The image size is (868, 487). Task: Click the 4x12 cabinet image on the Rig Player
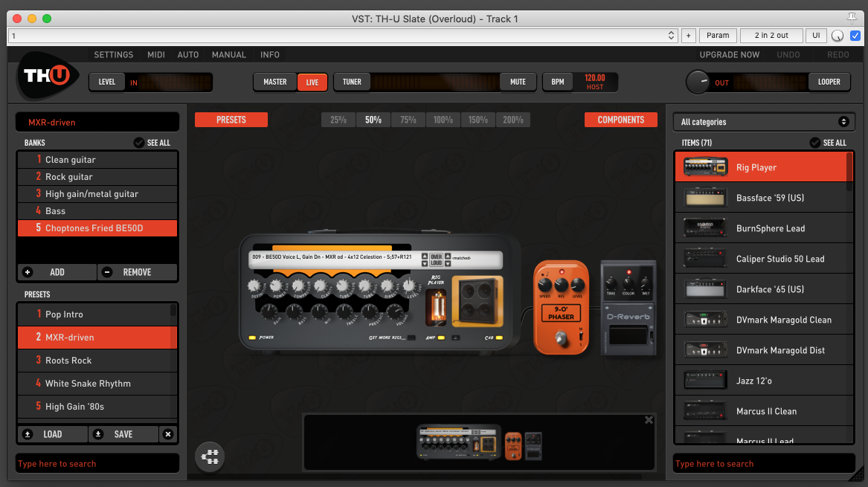tap(478, 301)
